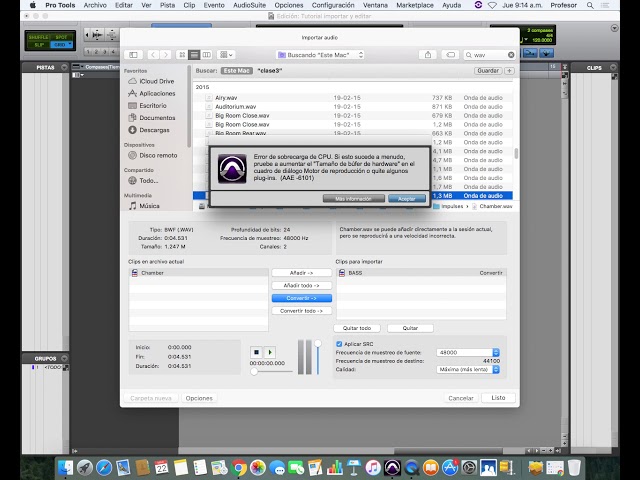Click Más información in the error dialog
The width and height of the screenshot is (640, 480).
point(353,199)
